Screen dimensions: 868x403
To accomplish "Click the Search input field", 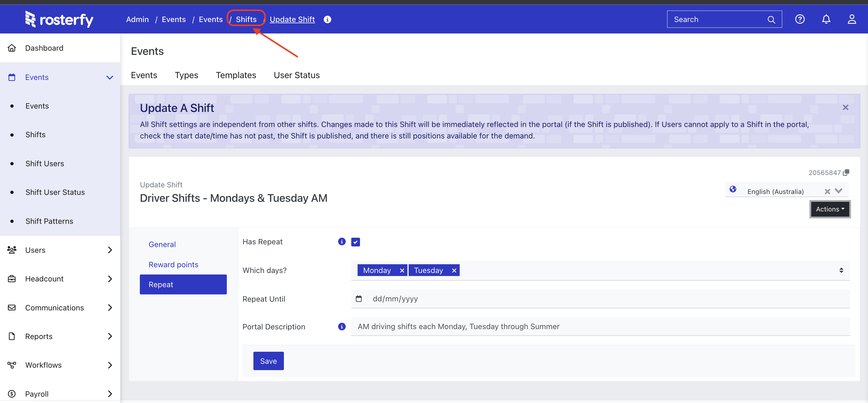I will [725, 19].
